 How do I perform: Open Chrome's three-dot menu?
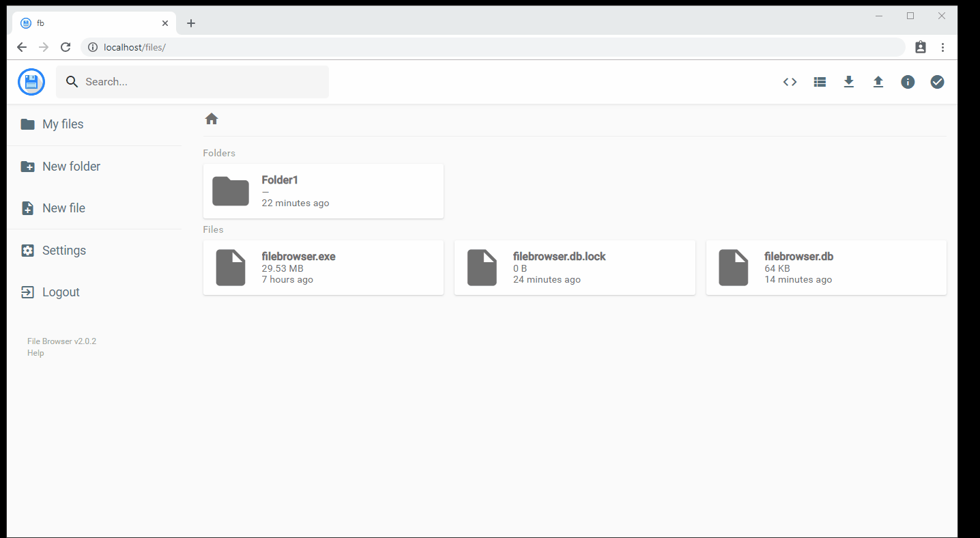[942, 47]
